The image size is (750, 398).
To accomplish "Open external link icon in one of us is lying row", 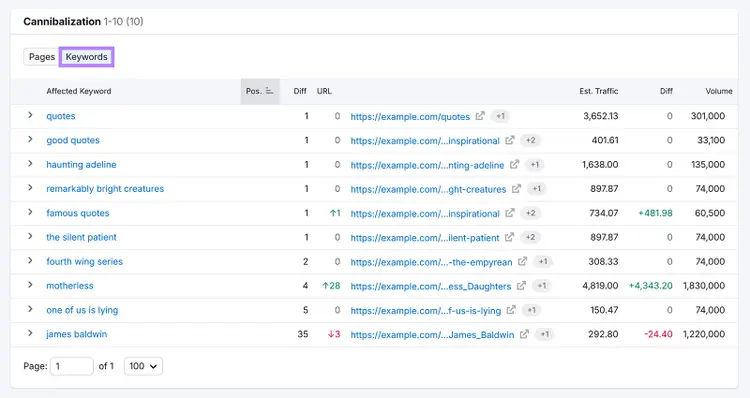I will click(x=511, y=310).
